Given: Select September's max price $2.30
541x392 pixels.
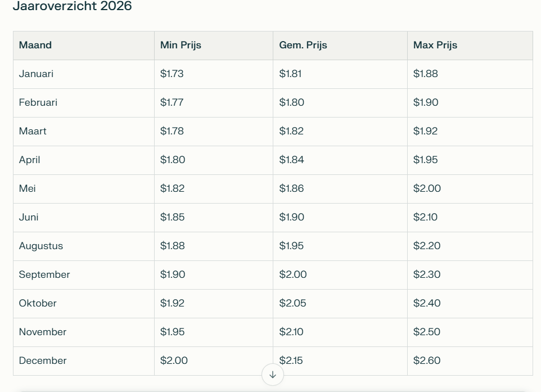Looking at the screenshot, I should coord(426,274).
